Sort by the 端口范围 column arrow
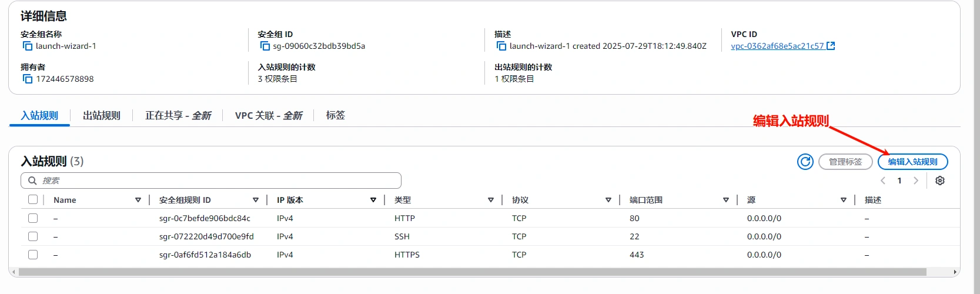The width and height of the screenshot is (980, 294). pos(726,200)
